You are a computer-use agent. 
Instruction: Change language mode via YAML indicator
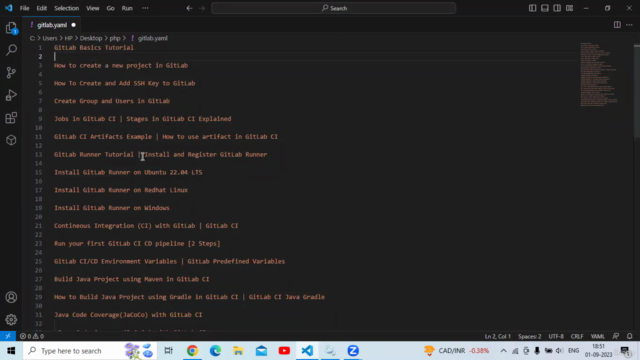[598, 336]
